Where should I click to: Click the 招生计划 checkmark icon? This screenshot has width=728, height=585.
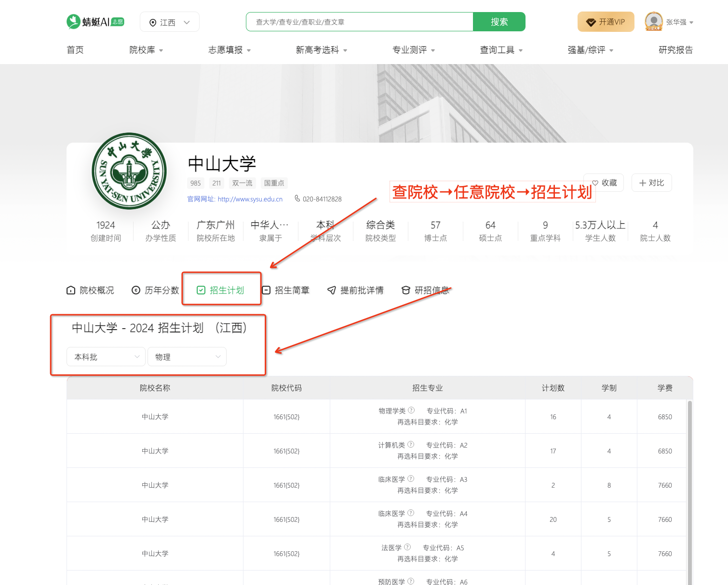click(201, 290)
